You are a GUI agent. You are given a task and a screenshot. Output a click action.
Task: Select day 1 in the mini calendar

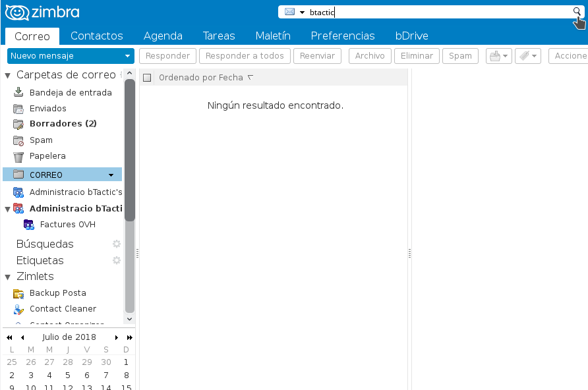click(126, 362)
